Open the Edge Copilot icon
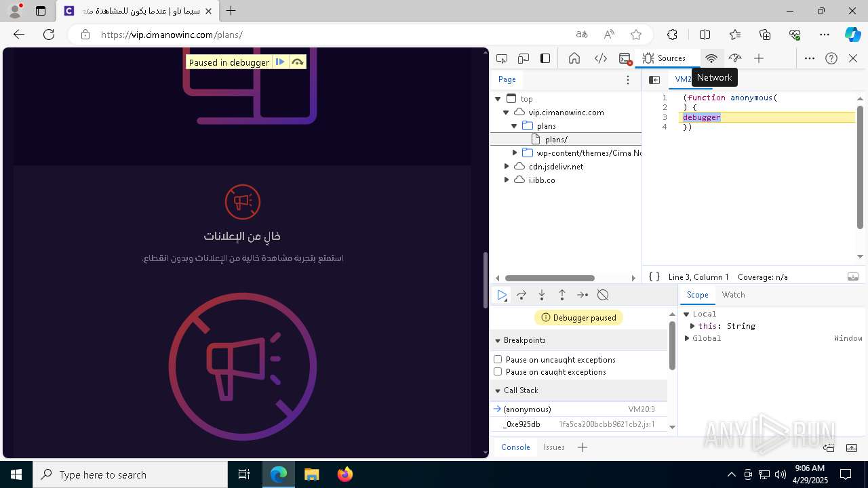The image size is (868, 488). tap(852, 35)
